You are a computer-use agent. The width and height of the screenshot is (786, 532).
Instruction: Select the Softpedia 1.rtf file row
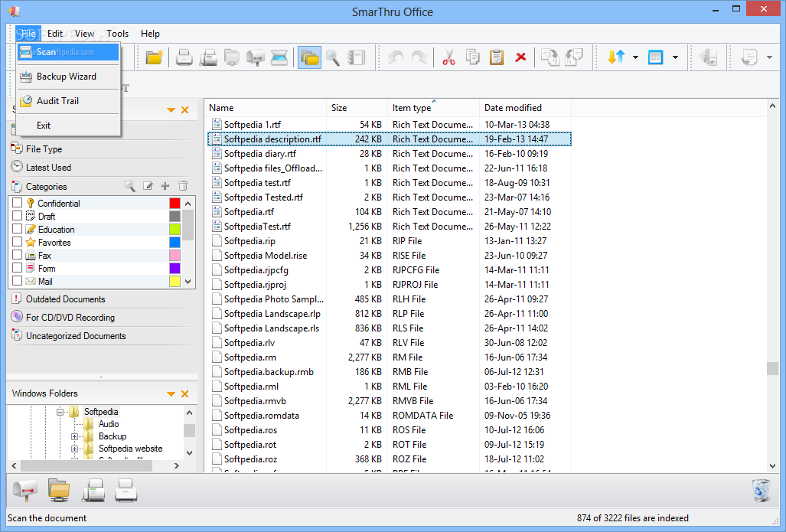click(x=390, y=124)
